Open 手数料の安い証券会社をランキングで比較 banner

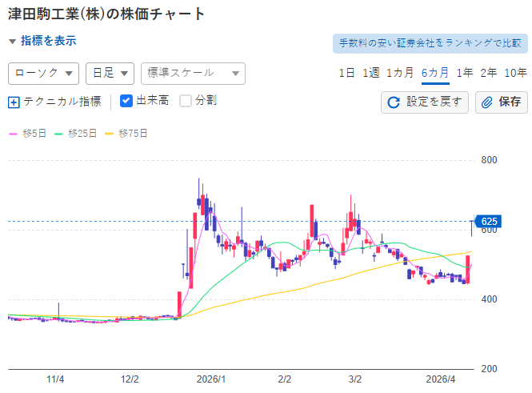430,43
